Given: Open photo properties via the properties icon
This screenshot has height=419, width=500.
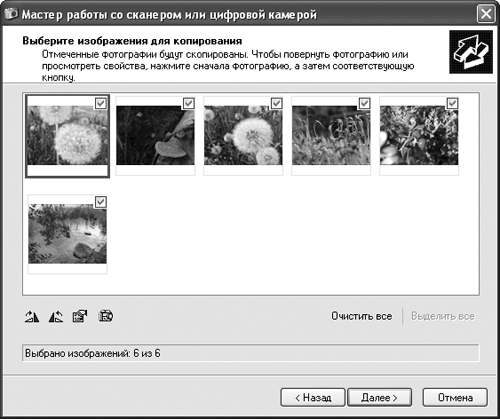Looking at the screenshot, I should coord(80,316).
